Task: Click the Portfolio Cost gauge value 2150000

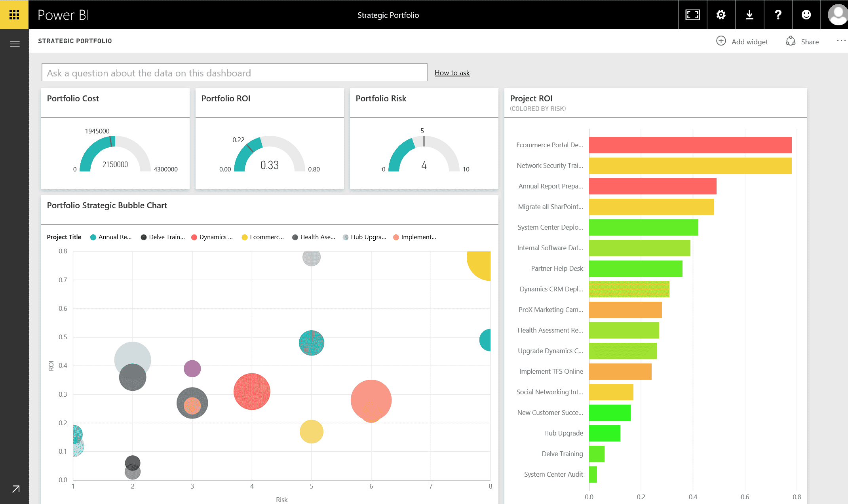Action: 115,164
